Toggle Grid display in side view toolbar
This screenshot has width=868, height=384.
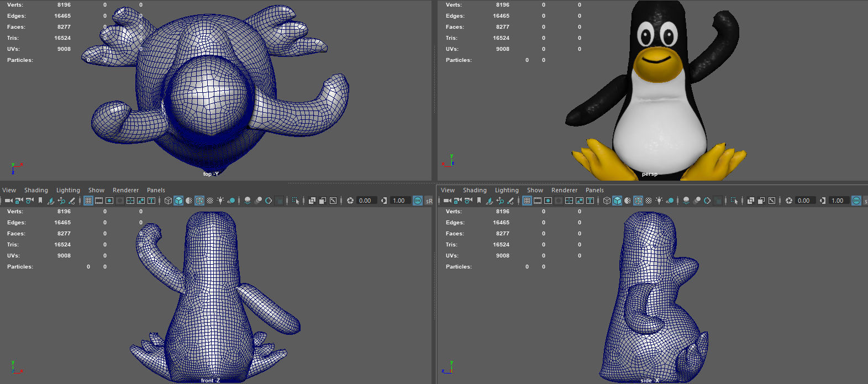tap(527, 201)
